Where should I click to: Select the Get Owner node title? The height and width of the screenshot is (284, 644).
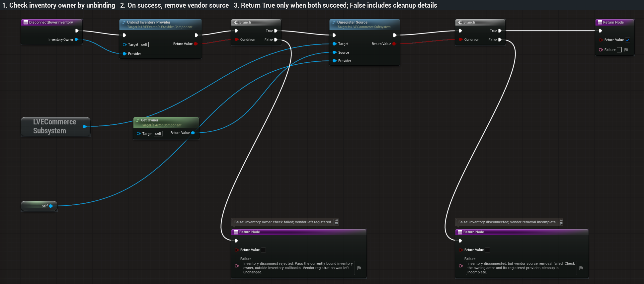click(x=150, y=120)
